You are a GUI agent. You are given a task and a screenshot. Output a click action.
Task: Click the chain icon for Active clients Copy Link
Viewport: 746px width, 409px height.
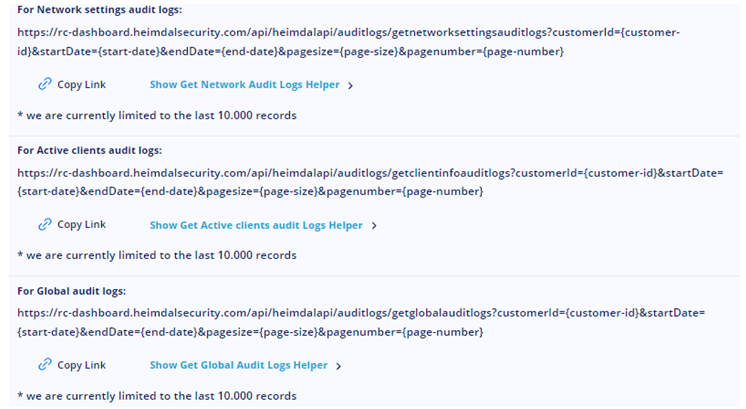pyautogui.click(x=45, y=224)
